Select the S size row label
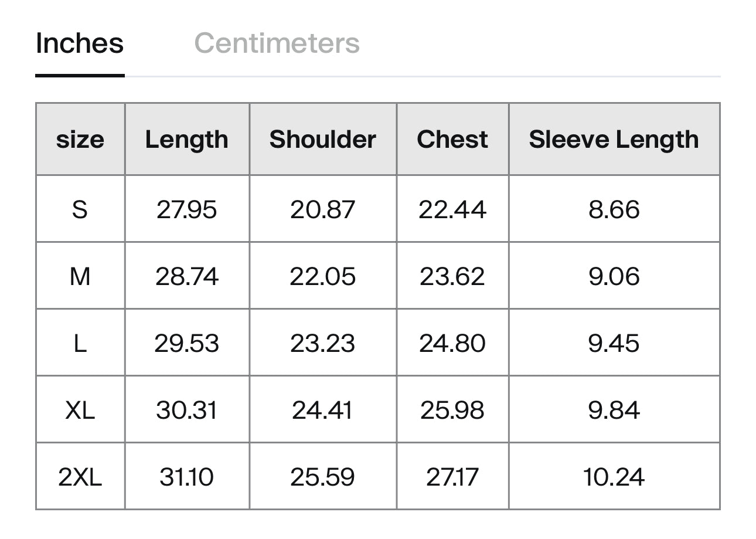Screen dimensions: 756x539 tap(80, 209)
